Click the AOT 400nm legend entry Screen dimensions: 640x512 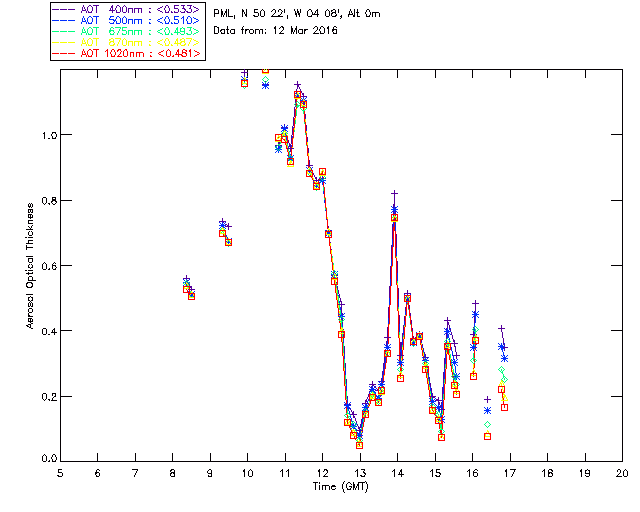coord(126,9)
